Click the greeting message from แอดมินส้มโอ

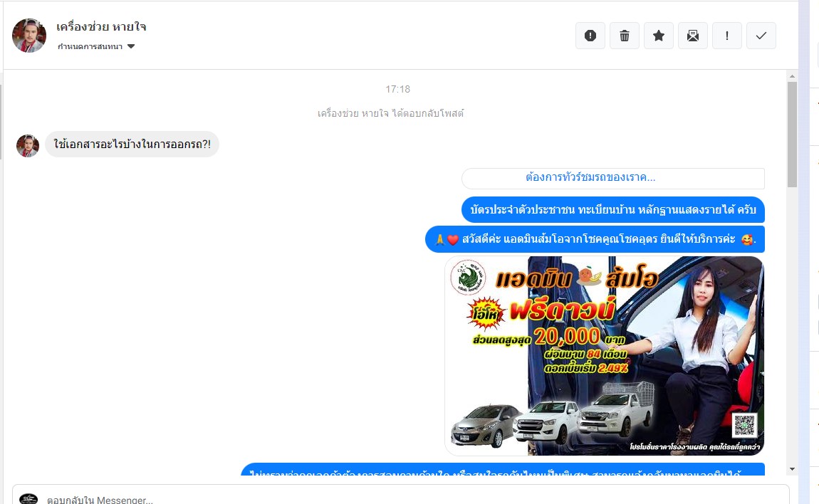pos(595,239)
